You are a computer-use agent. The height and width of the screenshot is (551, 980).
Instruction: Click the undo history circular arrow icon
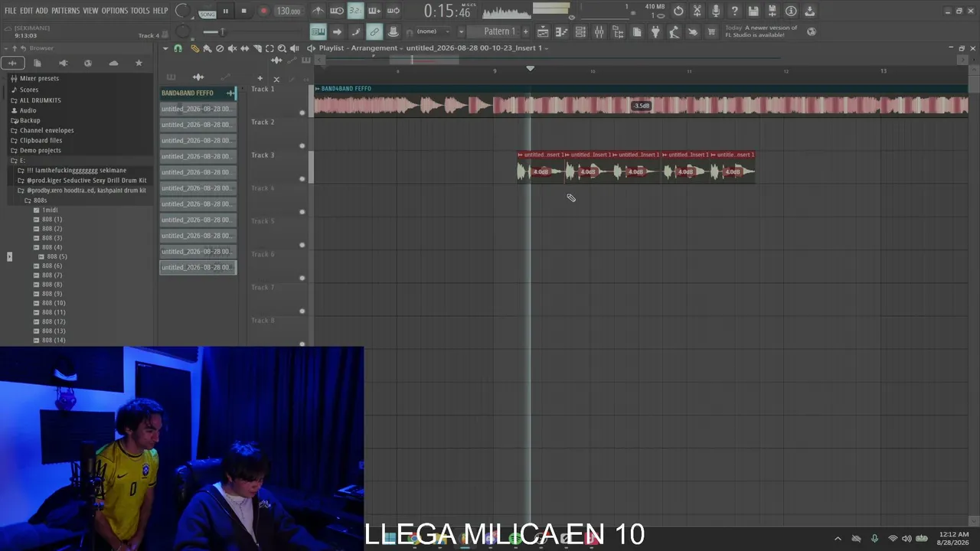(x=678, y=11)
